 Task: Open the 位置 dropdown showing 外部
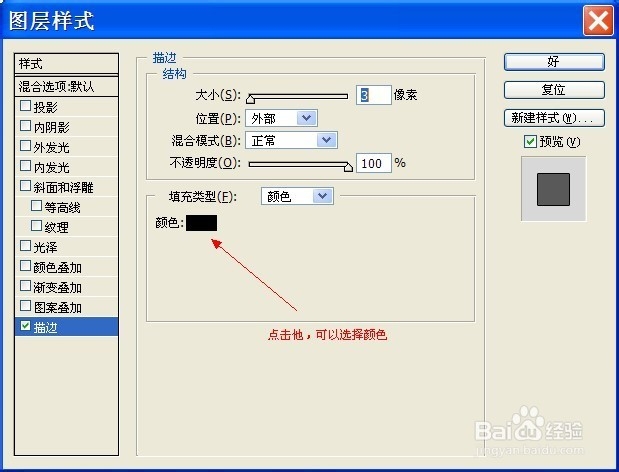coord(281,118)
